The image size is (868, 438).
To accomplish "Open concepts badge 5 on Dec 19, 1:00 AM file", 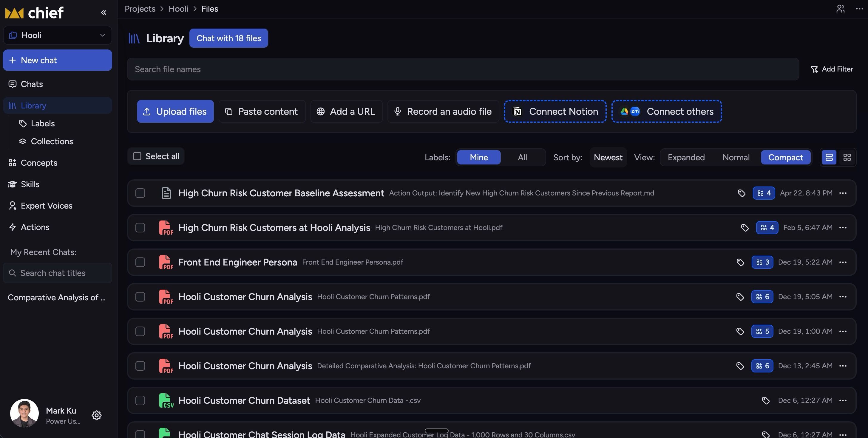I will coord(762,331).
